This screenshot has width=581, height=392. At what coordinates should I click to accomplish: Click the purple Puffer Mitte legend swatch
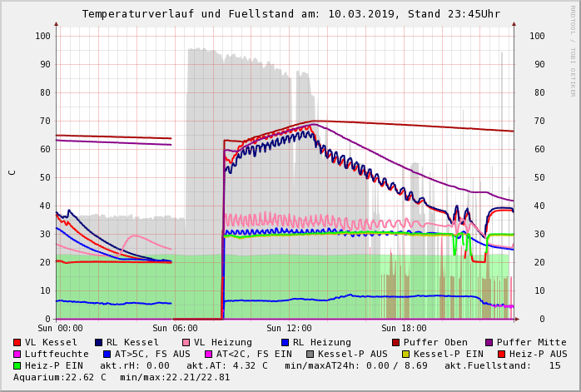point(489,343)
